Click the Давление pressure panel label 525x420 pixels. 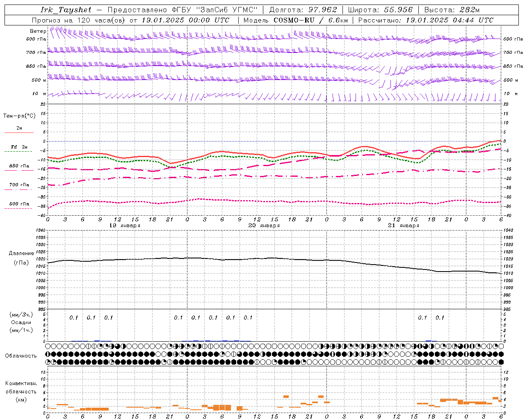pyautogui.click(x=21, y=253)
